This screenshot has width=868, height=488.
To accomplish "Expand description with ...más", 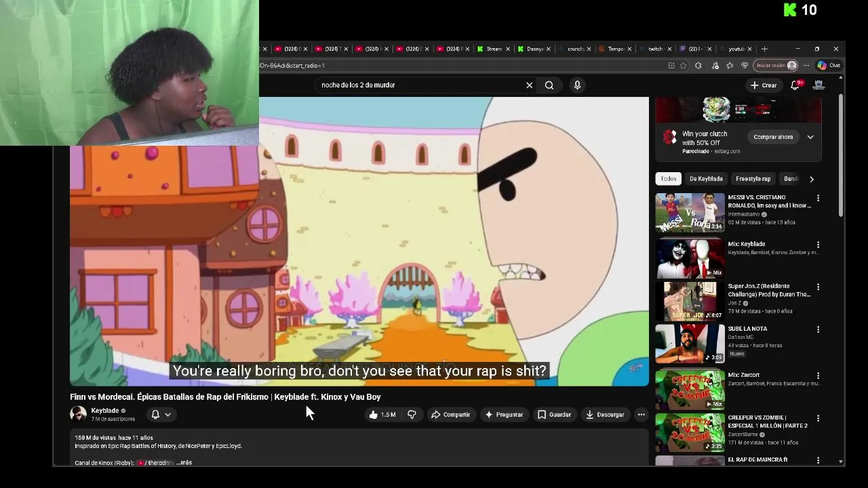I will [x=184, y=463].
